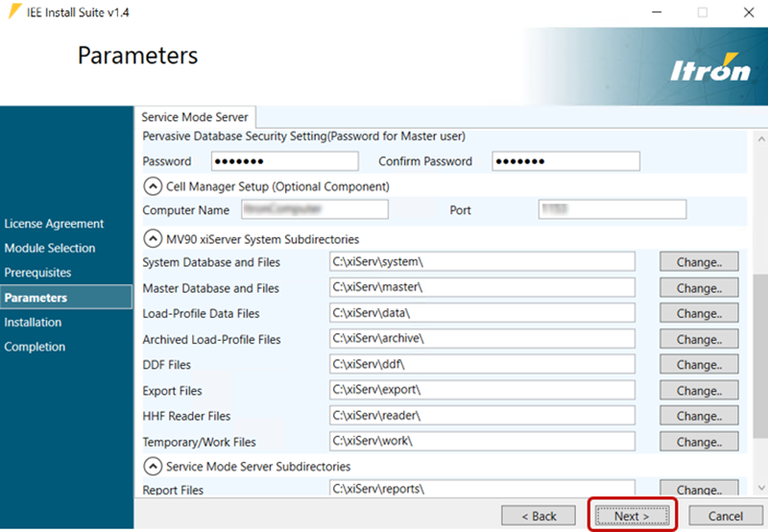
Task: Change DDF Files folder
Action: coord(699,365)
